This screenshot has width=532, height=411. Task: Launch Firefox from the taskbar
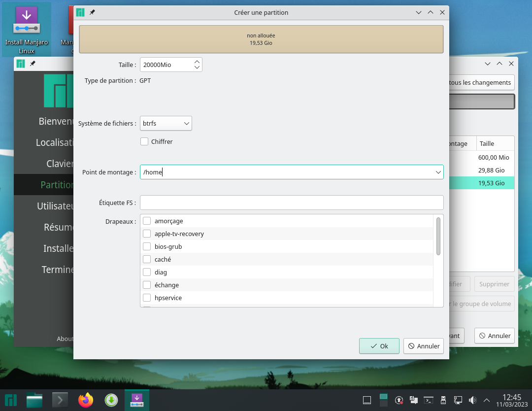pos(86,400)
